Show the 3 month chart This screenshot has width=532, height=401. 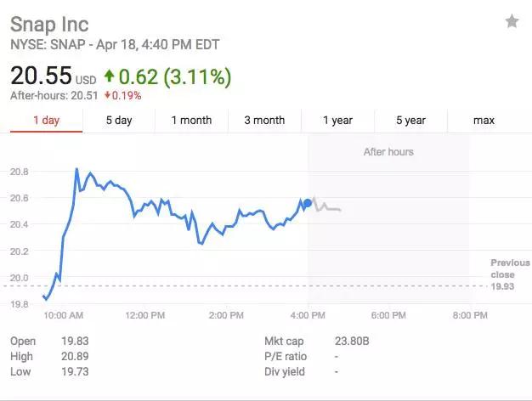click(x=264, y=121)
